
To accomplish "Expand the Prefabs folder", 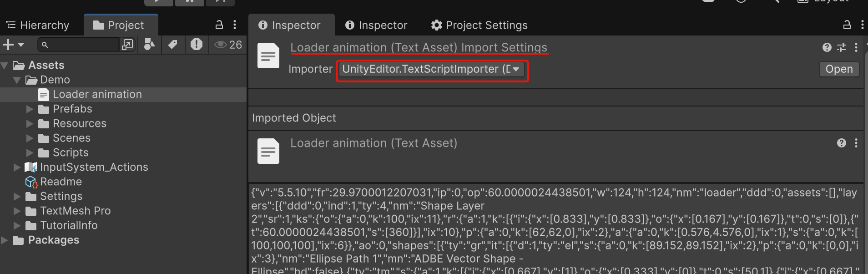I will coord(30,109).
